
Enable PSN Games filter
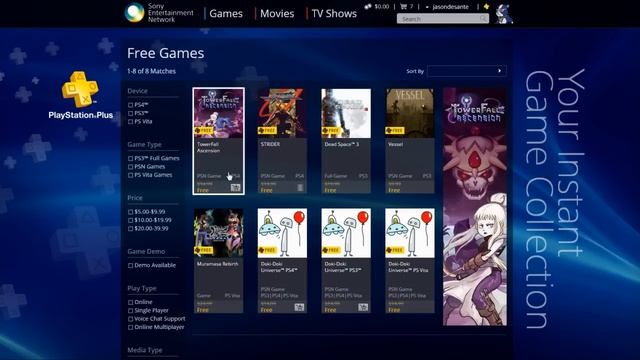(131, 167)
